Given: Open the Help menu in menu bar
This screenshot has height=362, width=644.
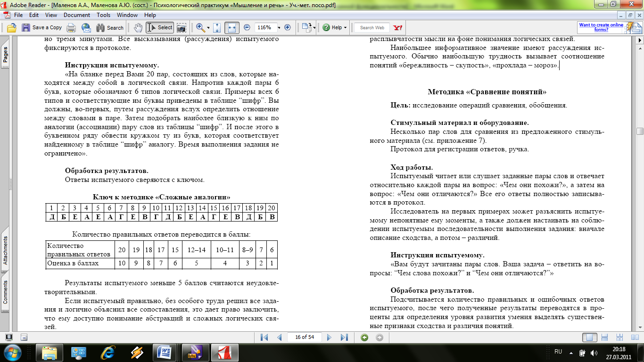Looking at the screenshot, I should (150, 15).
